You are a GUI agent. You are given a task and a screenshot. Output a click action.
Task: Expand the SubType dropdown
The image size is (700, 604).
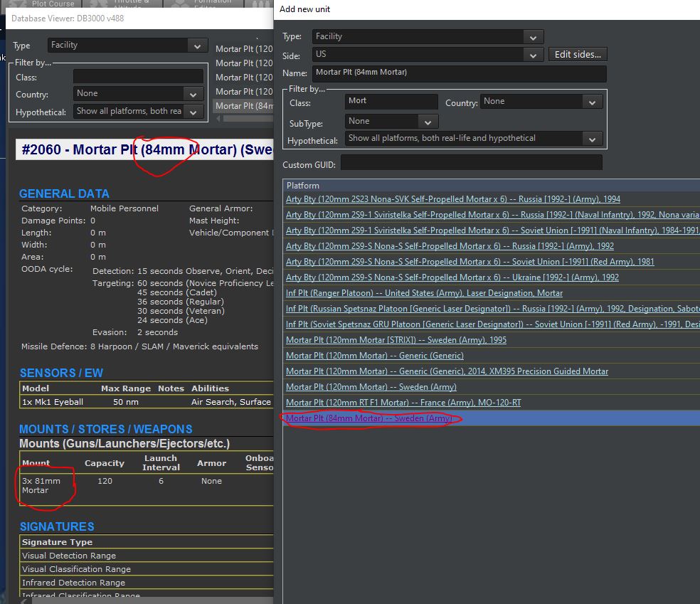click(391, 122)
